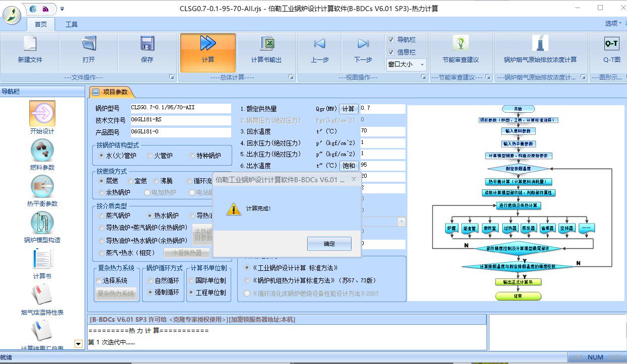Image resolution: width=627 pixels, height=364 pixels.
Task: Open 锅炉模型构造 in navigation bar
Action: [42, 227]
